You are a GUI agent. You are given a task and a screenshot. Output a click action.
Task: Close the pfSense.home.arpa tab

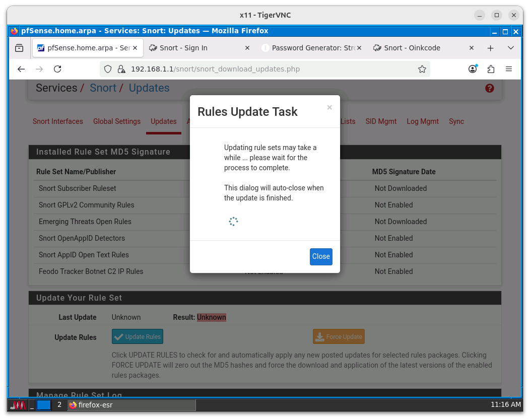(x=135, y=48)
